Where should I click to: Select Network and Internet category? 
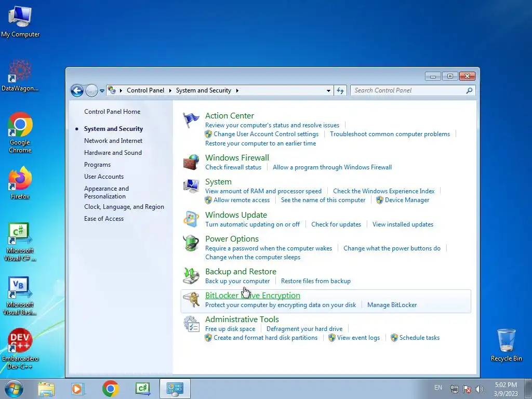point(113,141)
